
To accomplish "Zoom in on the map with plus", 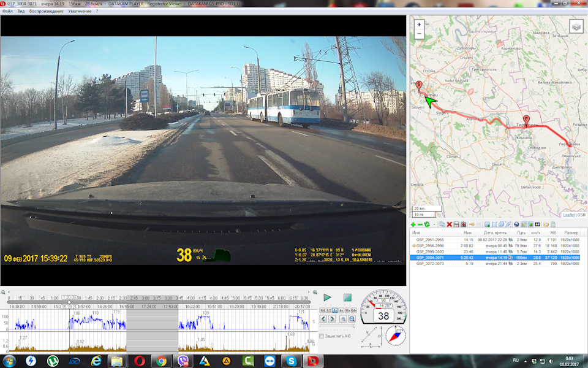I will click(x=419, y=25).
